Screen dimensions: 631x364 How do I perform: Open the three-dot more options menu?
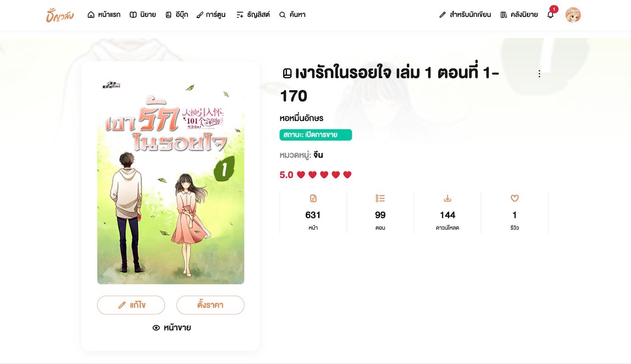(539, 74)
